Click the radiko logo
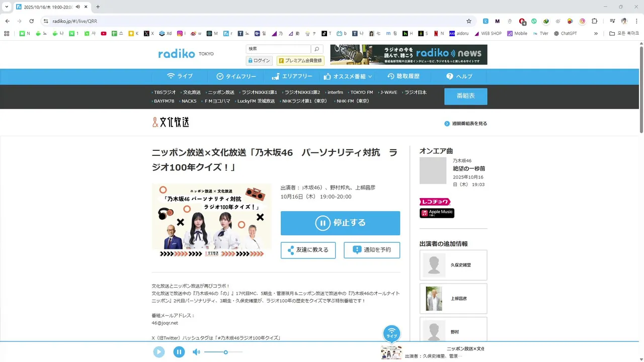 [x=177, y=54]
